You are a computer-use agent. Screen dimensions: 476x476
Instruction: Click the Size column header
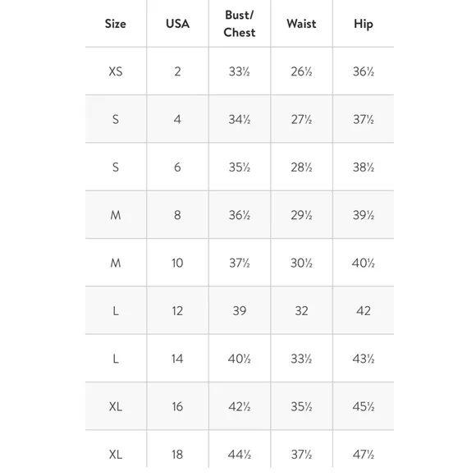tap(116, 24)
